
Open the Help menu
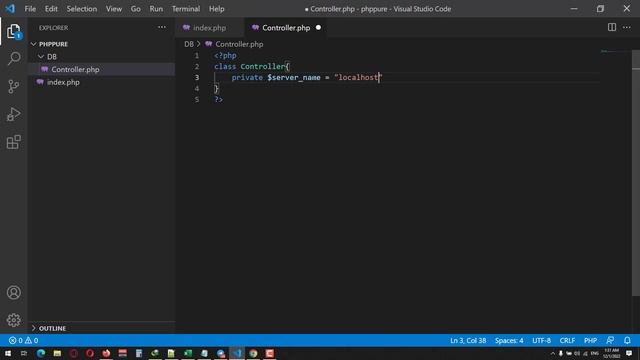click(216, 9)
